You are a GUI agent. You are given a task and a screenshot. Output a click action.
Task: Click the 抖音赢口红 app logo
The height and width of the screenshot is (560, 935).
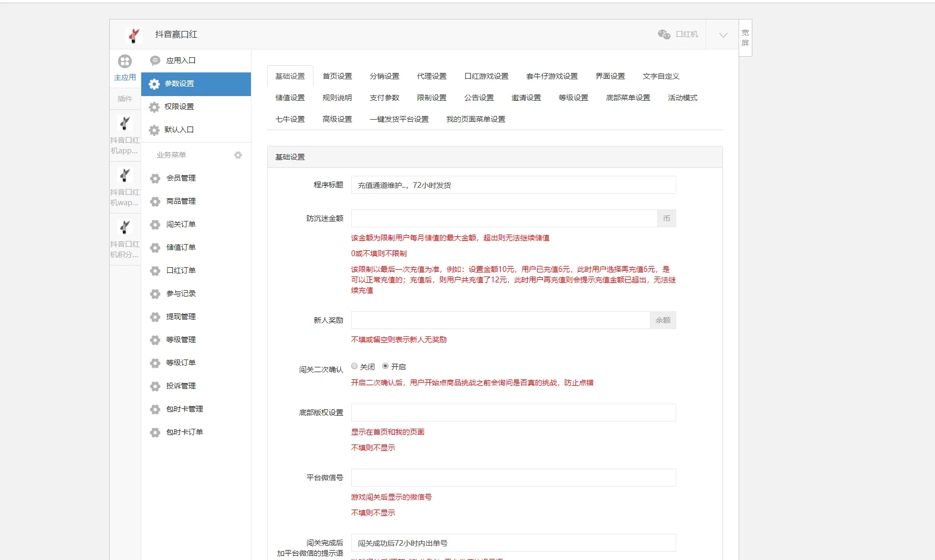[x=134, y=35]
